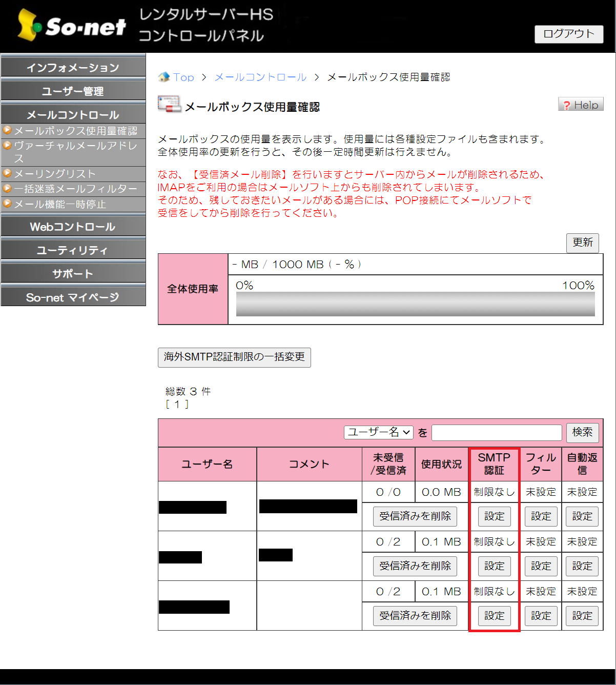This screenshot has height=685, width=616.
Task: Click the So-net logo
Action: click(72, 26)
